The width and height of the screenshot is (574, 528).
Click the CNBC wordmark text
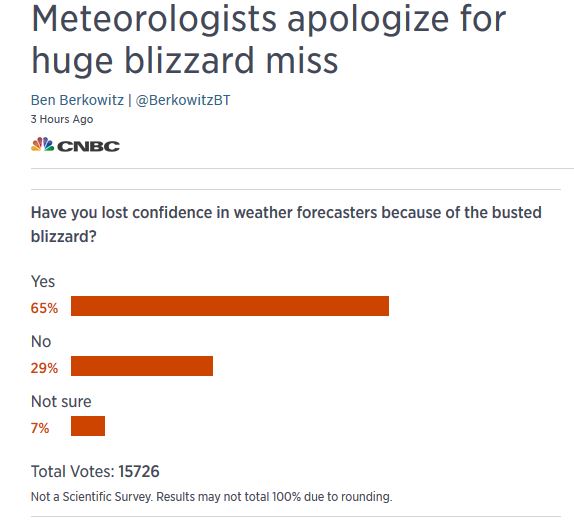click(x=88, y=146)
